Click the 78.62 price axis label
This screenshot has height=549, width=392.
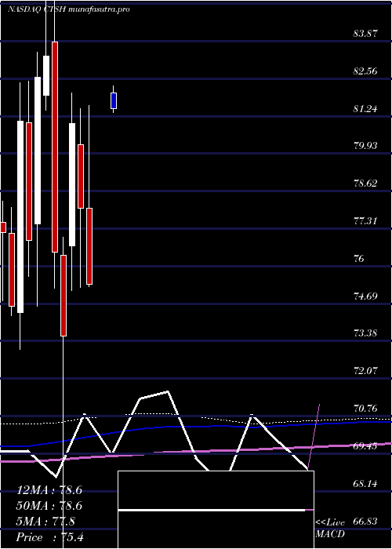click(365, 184)
